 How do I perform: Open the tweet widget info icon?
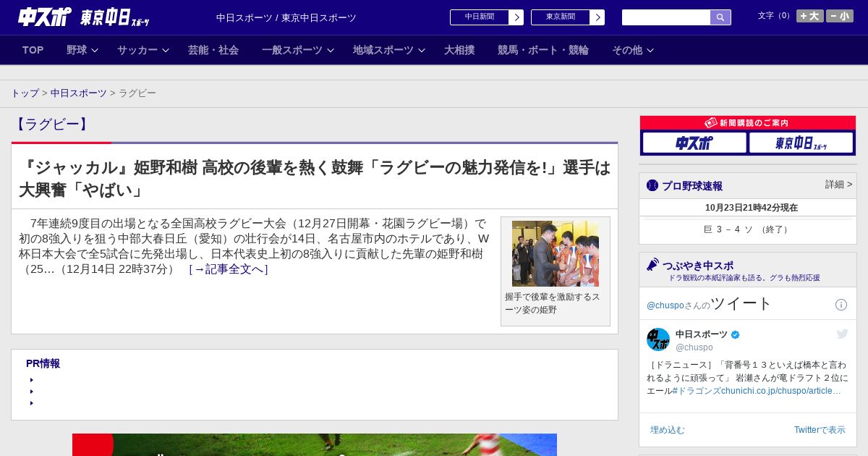point(841,305)
